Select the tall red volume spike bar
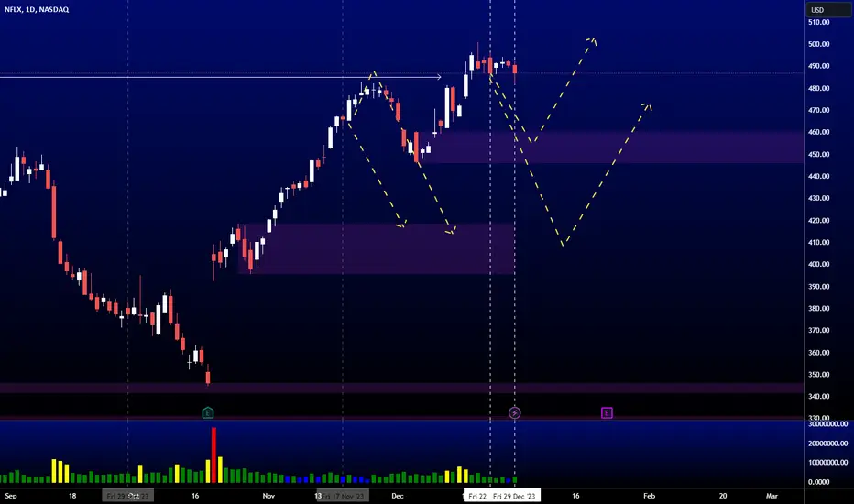The image size is (854, 504). pyautogui.click(x=213, y=455)
